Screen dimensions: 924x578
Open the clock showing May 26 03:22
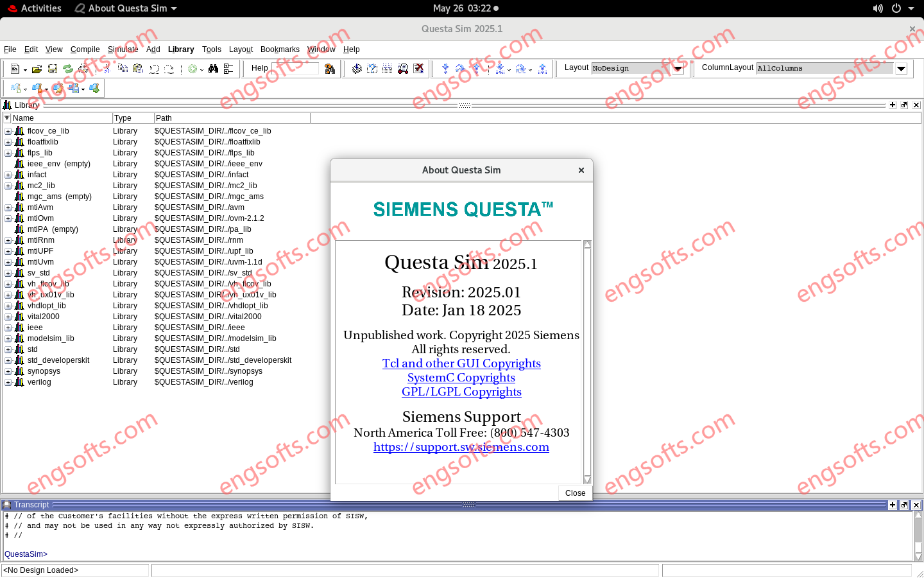466,8
